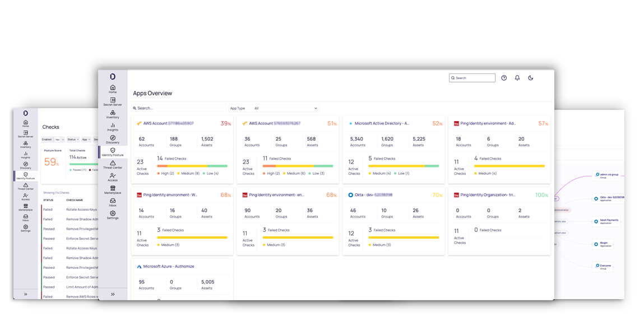644x321 pixels.
Task: Go to Inventory in Apps Overview sidebar
Action: [113, 114]
